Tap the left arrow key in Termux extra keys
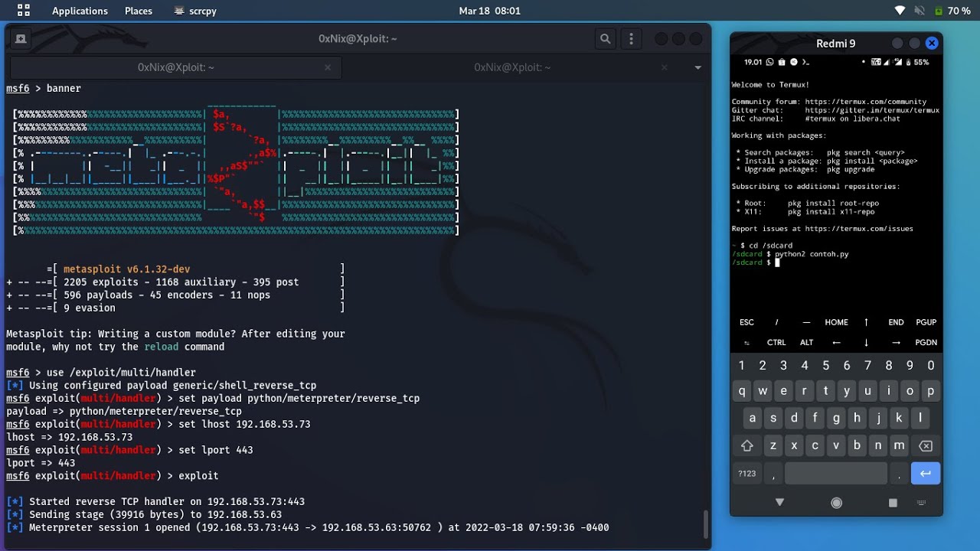The width and height of the screenshot is (980, 551). pos(836,343)
